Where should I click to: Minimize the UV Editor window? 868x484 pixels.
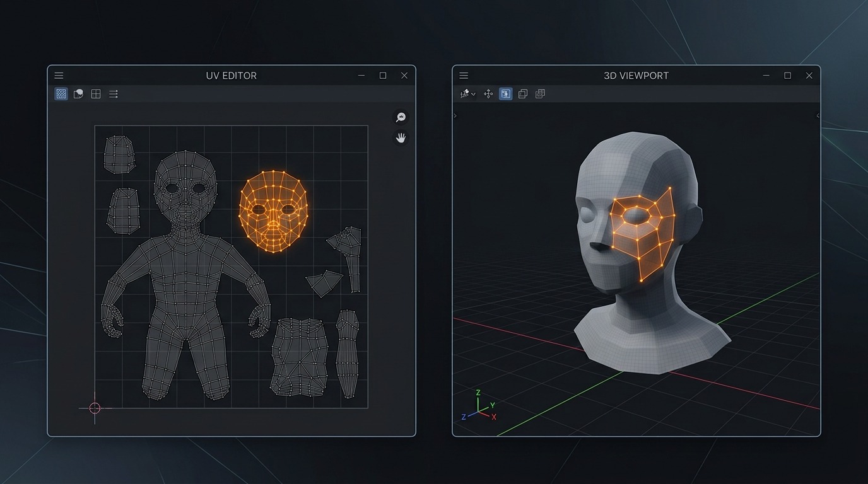(361, 76)
